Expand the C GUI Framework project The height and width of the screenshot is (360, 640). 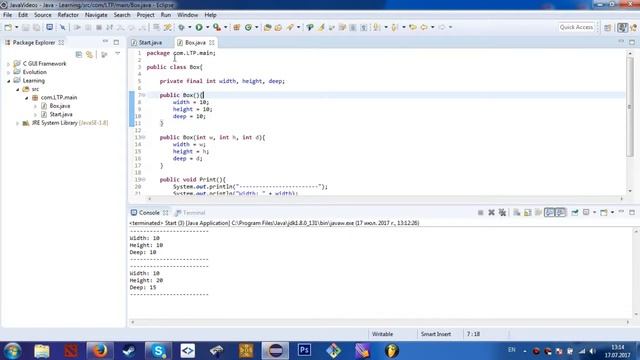pyautogui.click(x=9, y=64)
